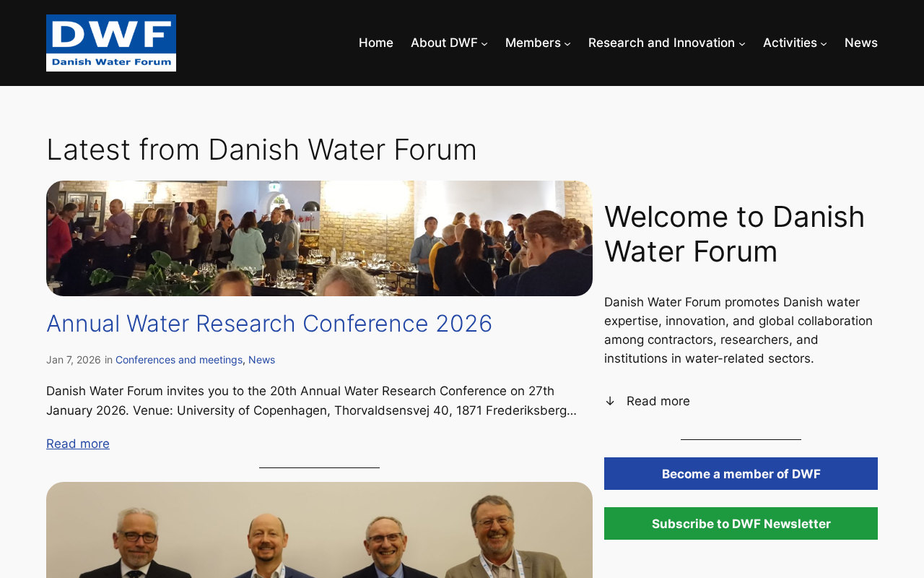Click Subscribe to DWF Newsletter button
The width and height of the screenshot is (924, 578).
[741, 524]
